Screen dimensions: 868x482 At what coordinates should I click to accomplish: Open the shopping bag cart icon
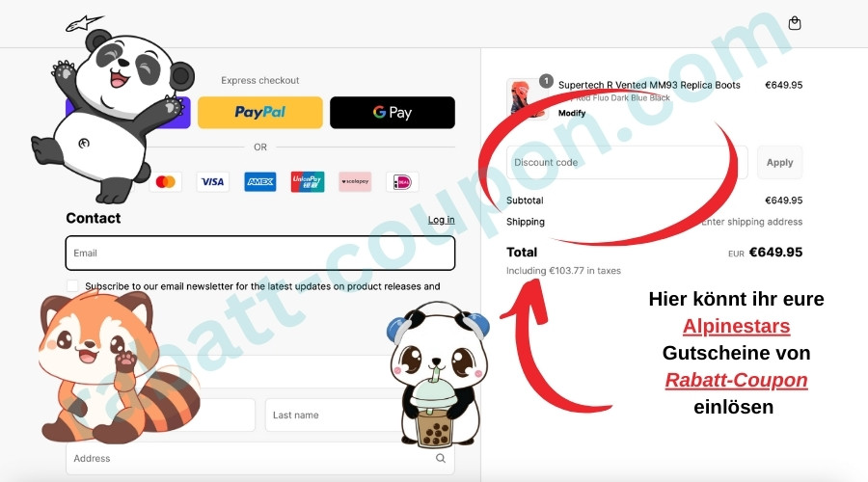pos(795,23)
